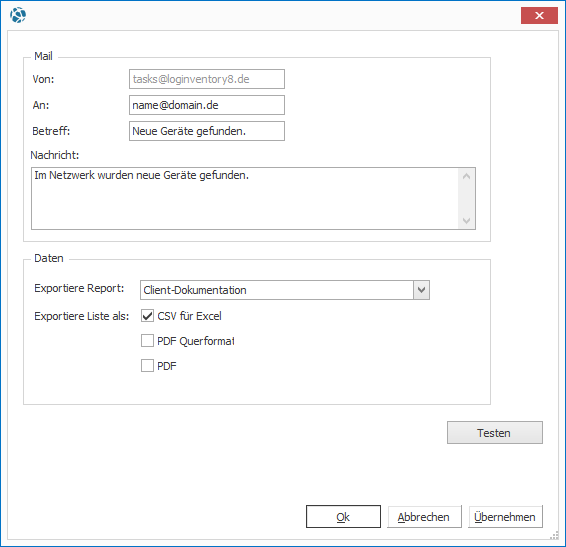Apply settings with Übernehmen button

(x=505, y=517)
